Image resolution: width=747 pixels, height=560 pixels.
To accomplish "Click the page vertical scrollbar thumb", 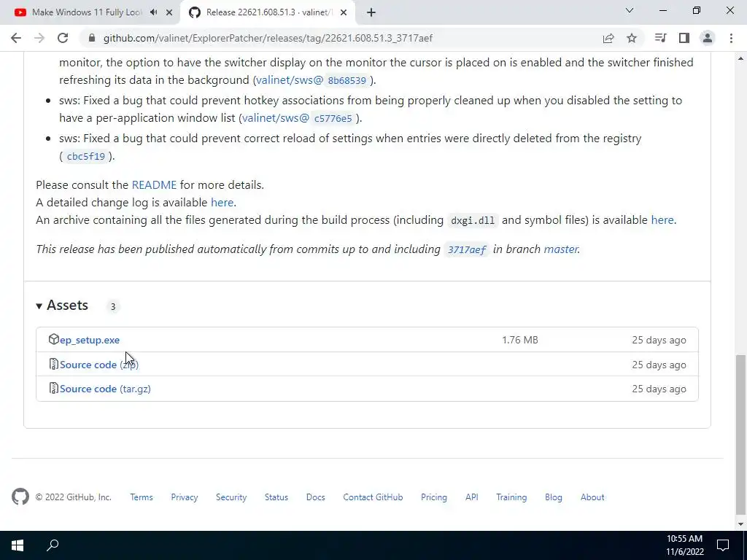I will pyautogui.click(x=740, y=435).
